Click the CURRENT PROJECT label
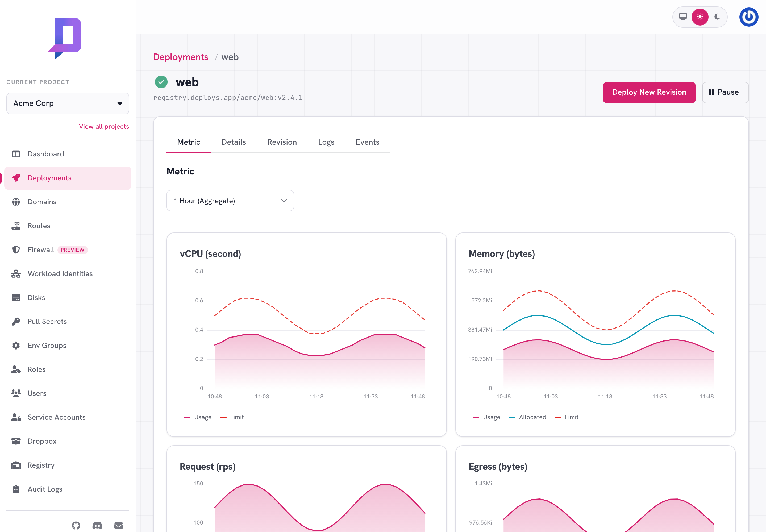 [38, 82]
